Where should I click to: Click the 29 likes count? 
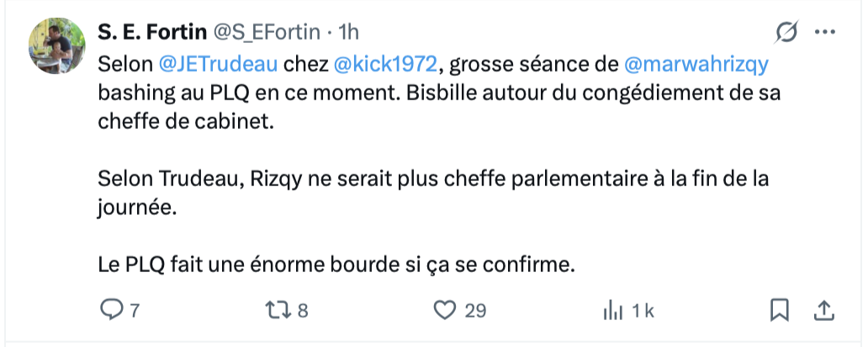[475, 312]
